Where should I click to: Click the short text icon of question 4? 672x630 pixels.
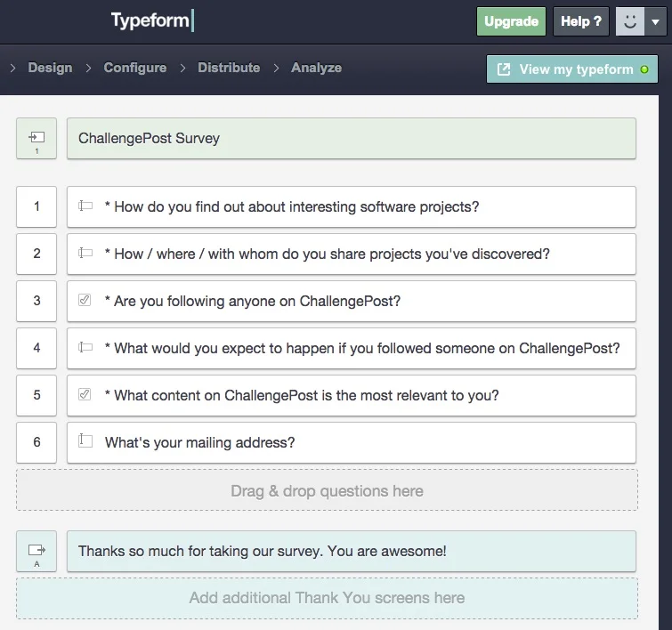tap(85, 347)
